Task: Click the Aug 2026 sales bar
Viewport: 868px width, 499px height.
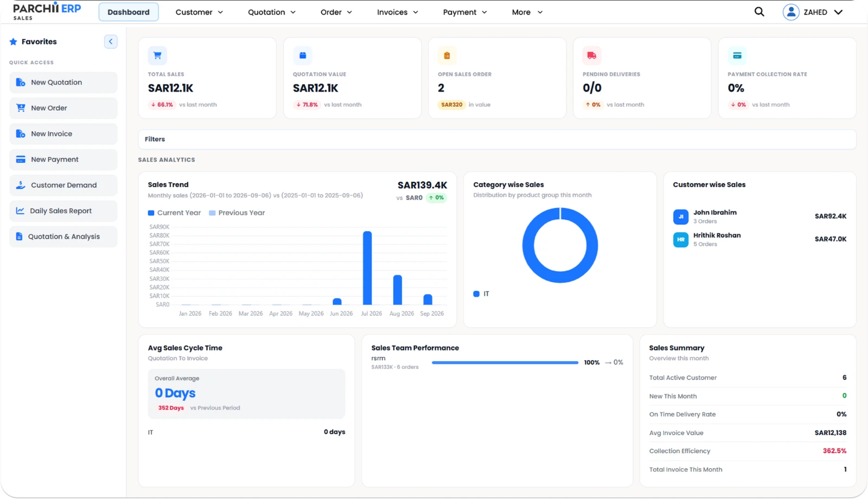Action: tap(398, 290)
